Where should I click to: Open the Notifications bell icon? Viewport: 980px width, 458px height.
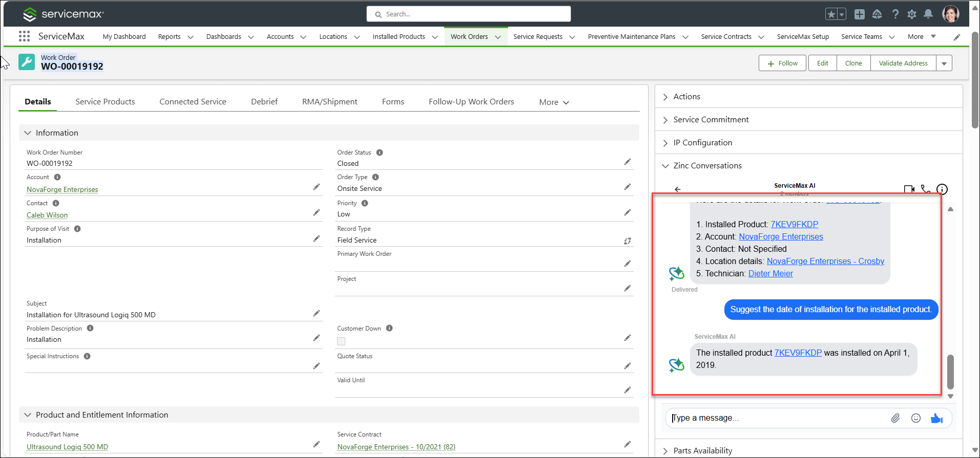pos(928,14)
